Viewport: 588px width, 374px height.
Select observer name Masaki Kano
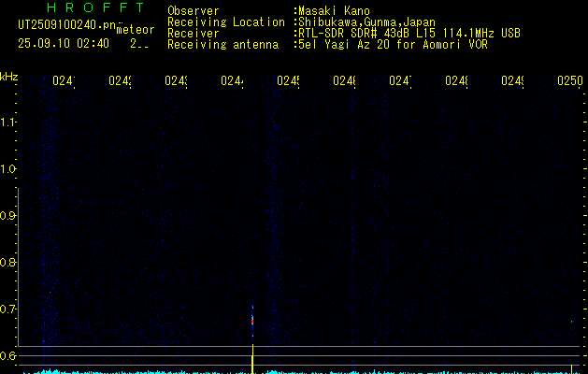(334, 11)
